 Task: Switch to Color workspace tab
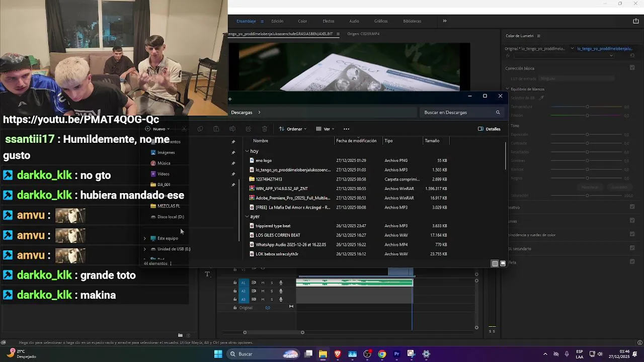pos(302,21)
